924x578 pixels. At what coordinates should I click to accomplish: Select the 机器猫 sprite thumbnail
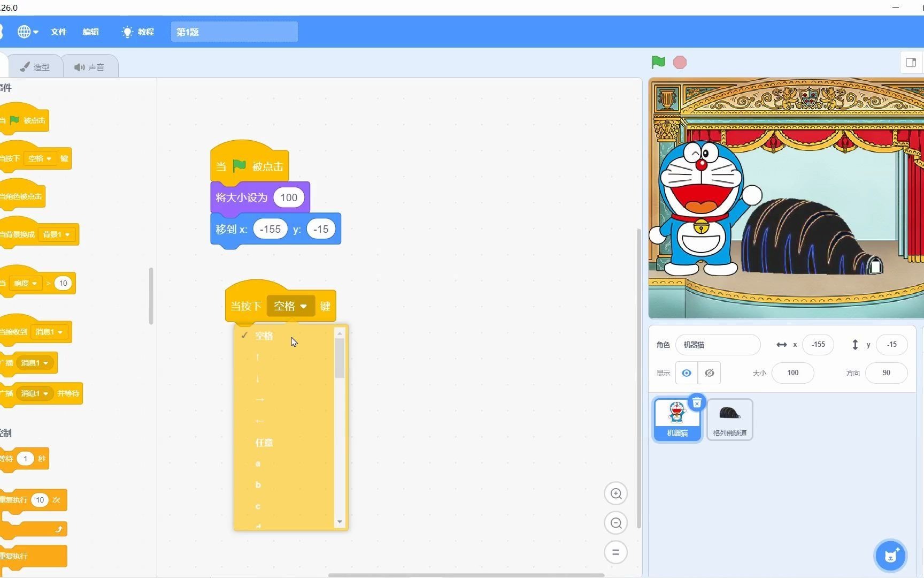tap(677, 420)
